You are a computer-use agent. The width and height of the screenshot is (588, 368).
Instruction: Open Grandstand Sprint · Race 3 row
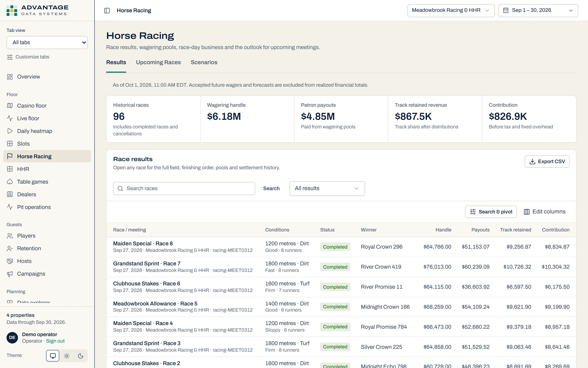341,347
